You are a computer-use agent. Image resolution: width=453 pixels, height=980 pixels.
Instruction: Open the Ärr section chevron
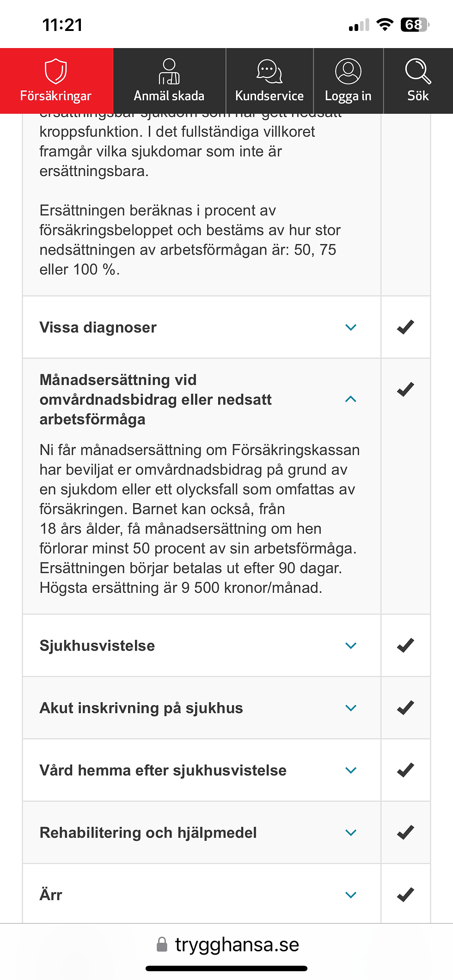pos(351,895)
